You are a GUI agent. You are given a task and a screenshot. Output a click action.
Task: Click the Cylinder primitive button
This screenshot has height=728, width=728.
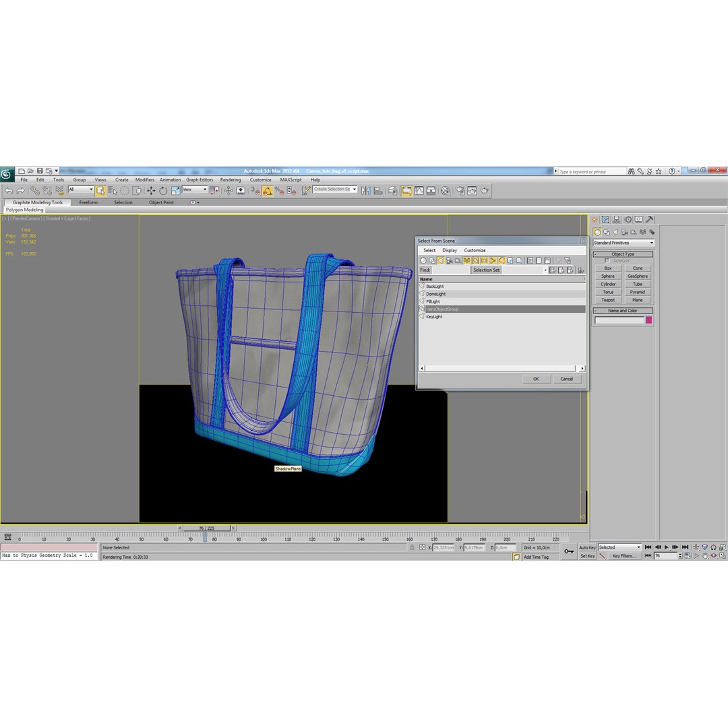(608, 284)
